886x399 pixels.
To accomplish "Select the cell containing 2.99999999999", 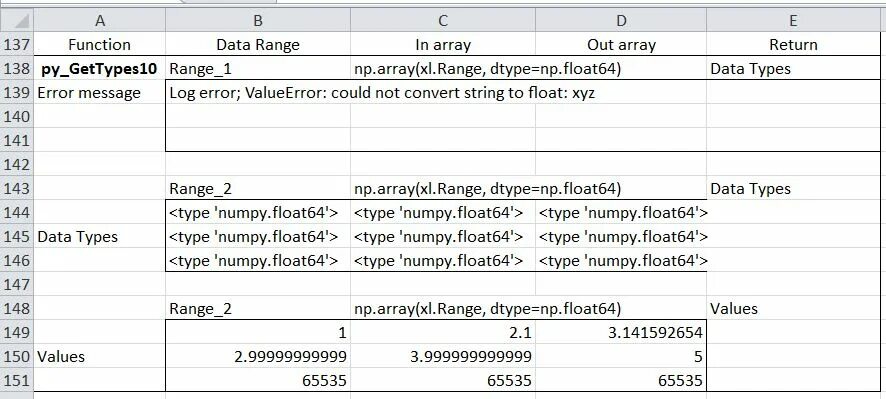I will [x=258, y=356].
